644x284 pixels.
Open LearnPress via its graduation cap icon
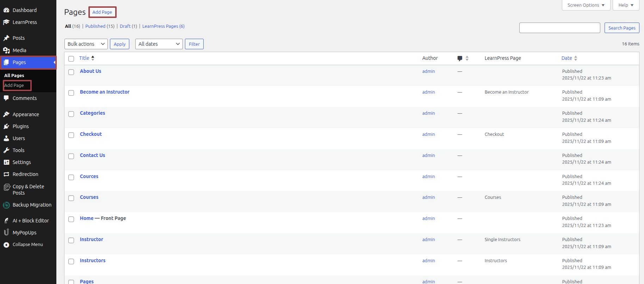pos(6,22)
